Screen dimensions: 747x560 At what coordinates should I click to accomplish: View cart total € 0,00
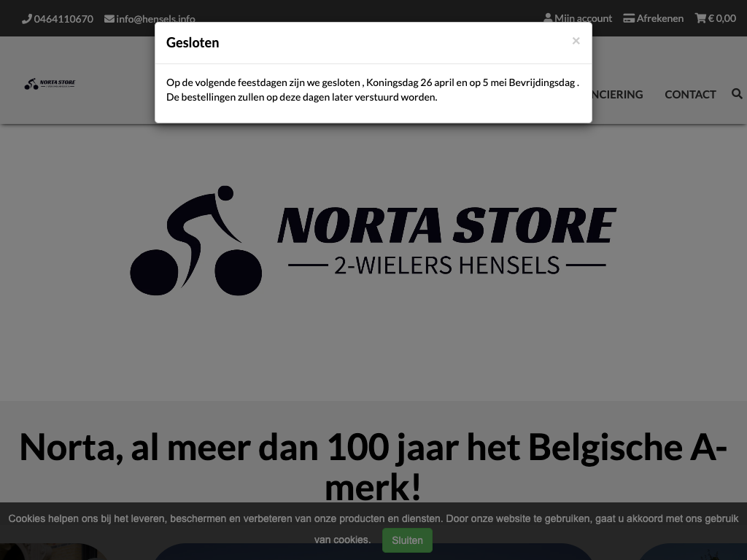click(721, 18)
